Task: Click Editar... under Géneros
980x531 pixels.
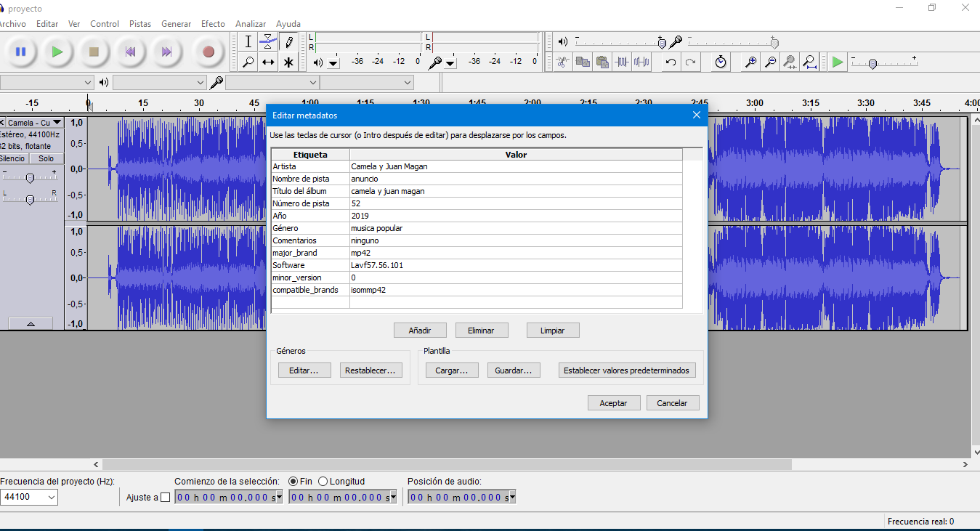Action: [304, 370]
